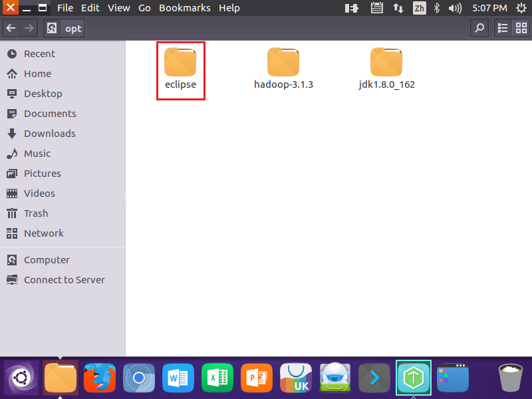Launch the spreadsheet app from dock
Image resolution: width=532 pixels, height=399 pixels.
[x=217, y=378]
